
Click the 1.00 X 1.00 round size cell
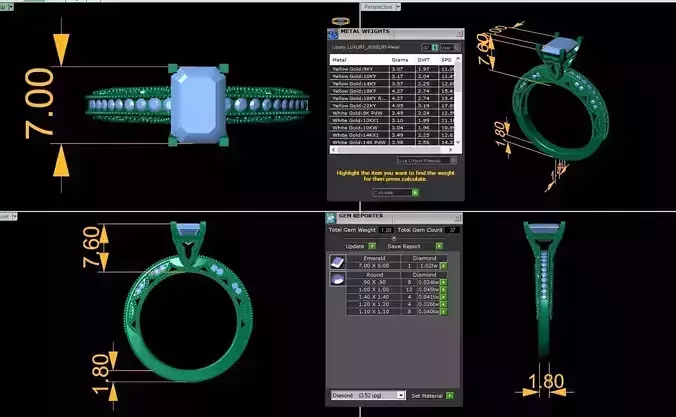coord(373,290)
